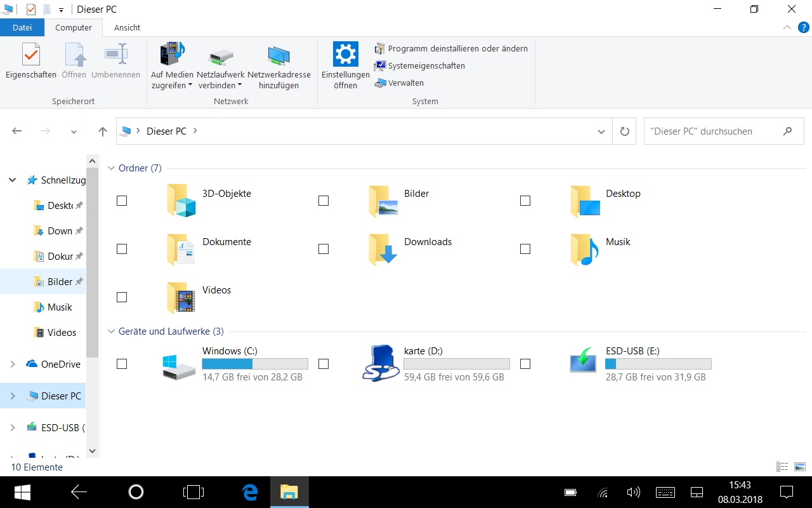Open Quick Access Toolbar customize dropdown
Image resolution: width=812 pixels, height=508 pixels.
pyautogui.click(x=61, y=10)
